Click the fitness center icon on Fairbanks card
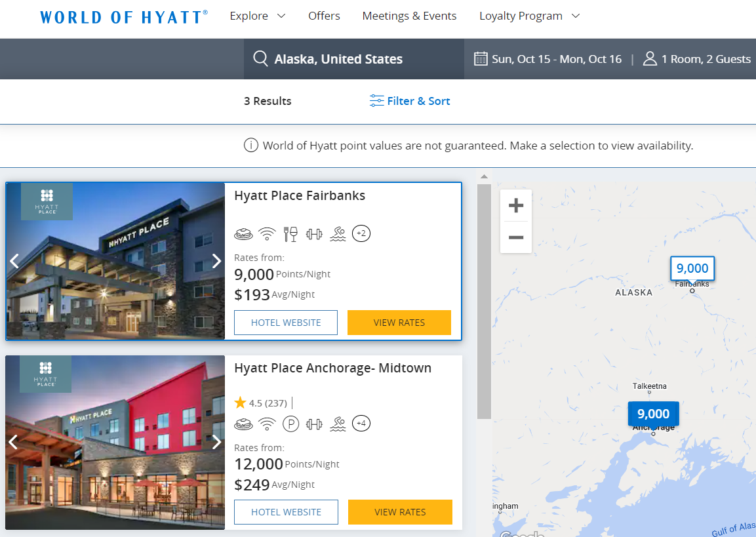Viewport: 756px width, 537px height. click(x=314, y=233)
